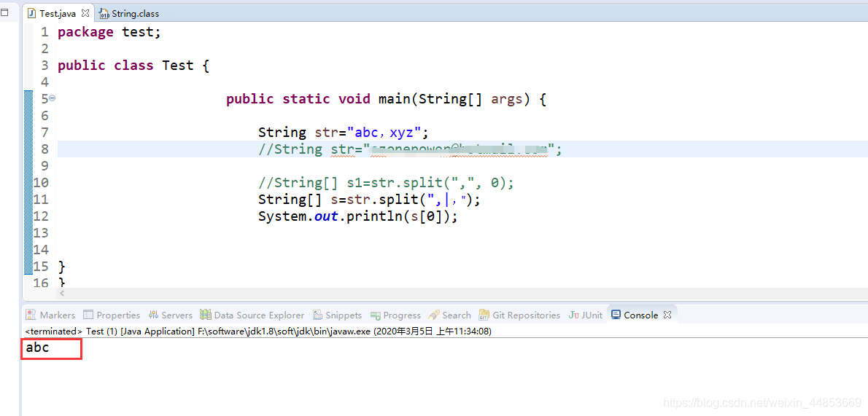The image size is (868, 416).
Task: Close the Test.java editor tab
Action: click(x=86, y=13)
